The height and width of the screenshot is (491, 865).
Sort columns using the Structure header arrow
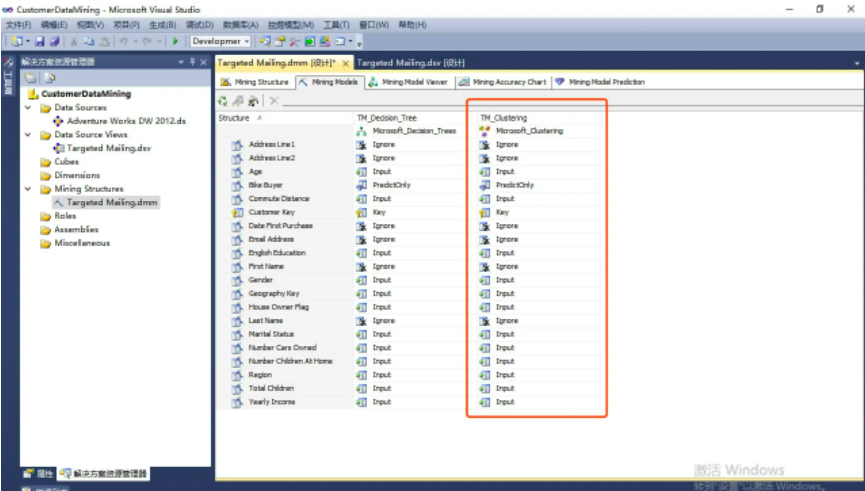(x=259, y=118)
